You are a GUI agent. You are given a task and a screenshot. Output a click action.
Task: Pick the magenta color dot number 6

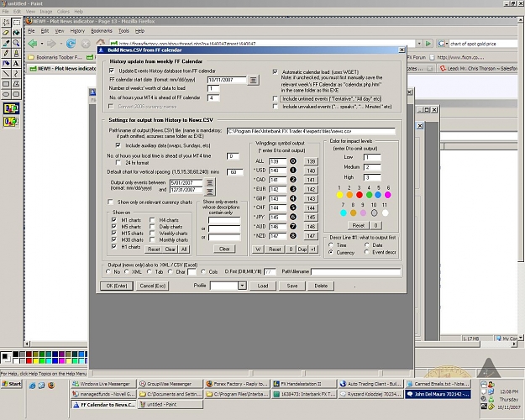pos(388,195)
